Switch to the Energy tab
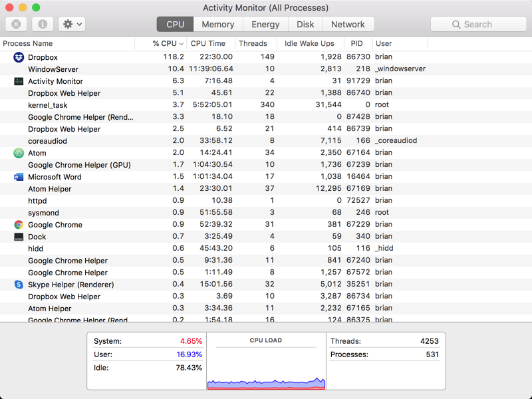 265,25
